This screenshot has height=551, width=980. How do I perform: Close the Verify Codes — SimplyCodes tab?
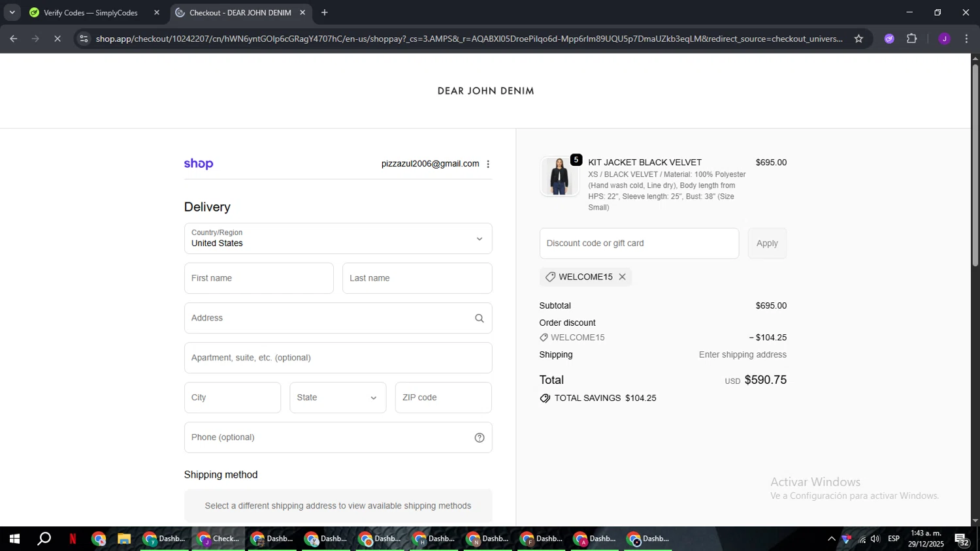pos(157,12)
